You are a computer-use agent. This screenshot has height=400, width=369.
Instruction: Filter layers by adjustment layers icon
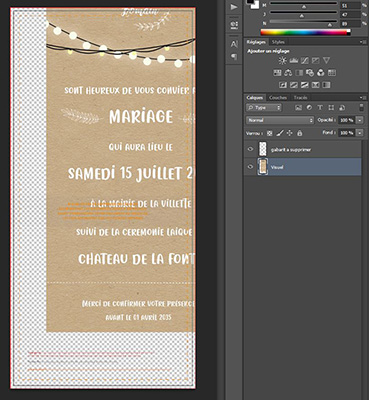(x=309, y=108)
